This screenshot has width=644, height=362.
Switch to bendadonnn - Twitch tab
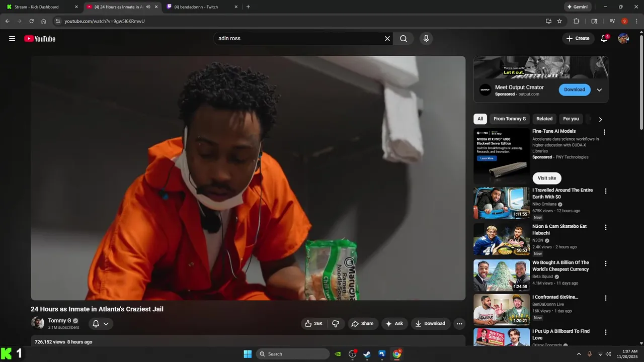coord(201,7)
